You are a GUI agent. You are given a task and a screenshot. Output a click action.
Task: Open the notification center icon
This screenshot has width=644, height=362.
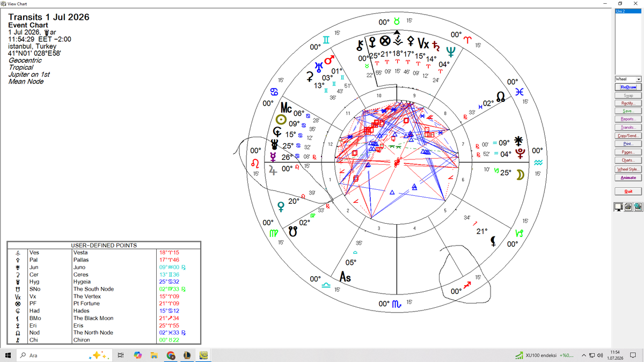pyautogui.click(x=634, y=356)
